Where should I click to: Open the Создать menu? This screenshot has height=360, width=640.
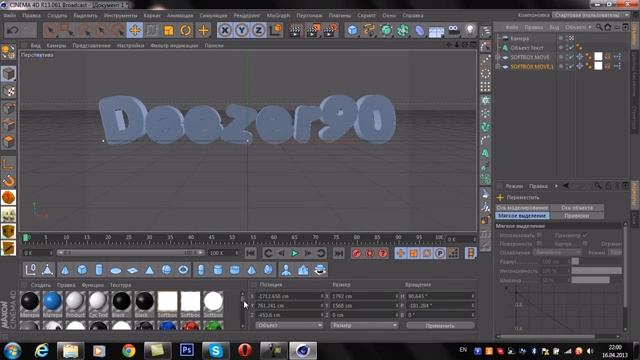coord(57,16)
